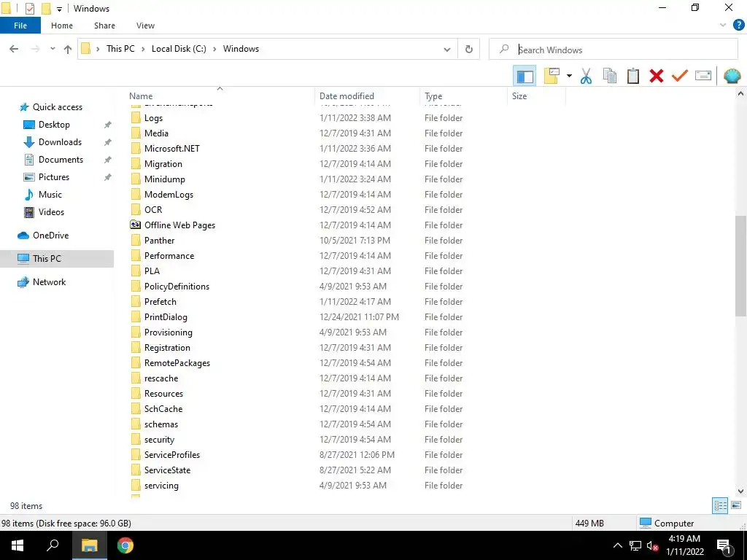The width and height of the screenshot is (747, 560).
Task: Select the RemotePackages folder
Action: pyautogui.click(x=177, y=363)
